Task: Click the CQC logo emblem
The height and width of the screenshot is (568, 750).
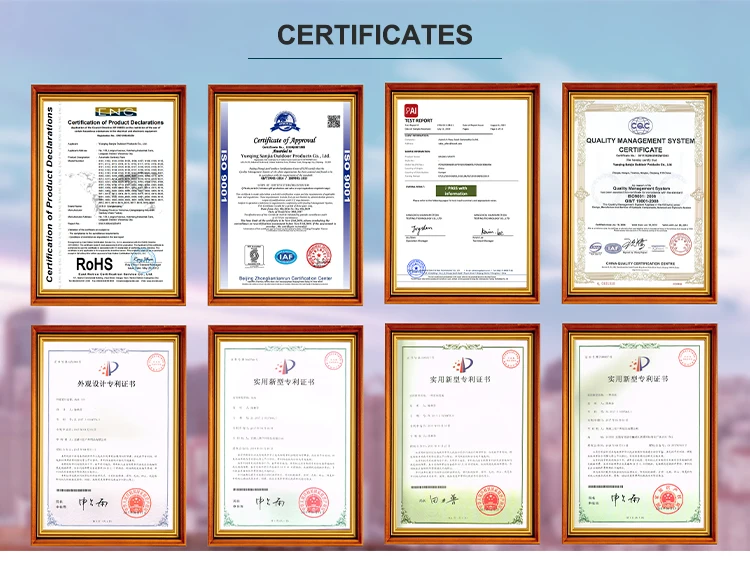Action: [x=640, y=126]
